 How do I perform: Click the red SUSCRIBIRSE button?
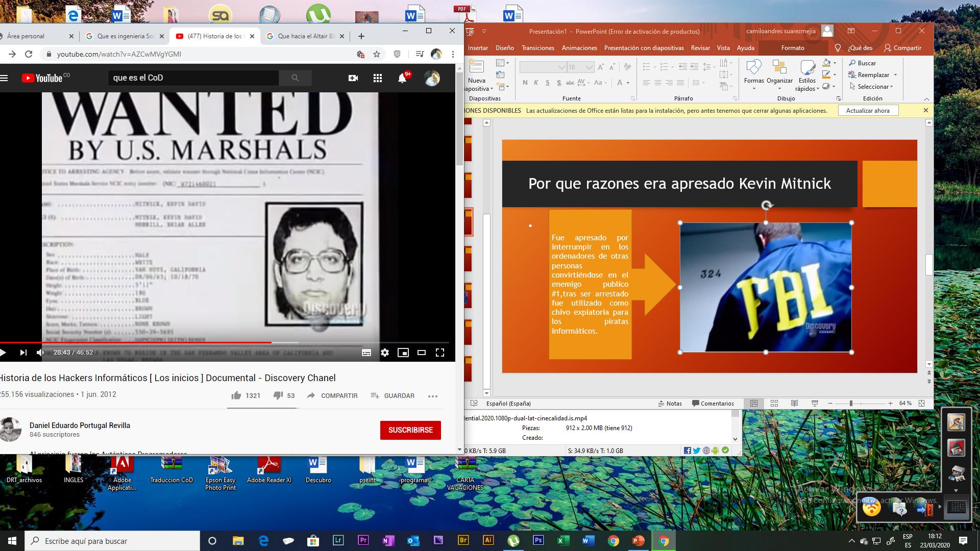(410, 430)
